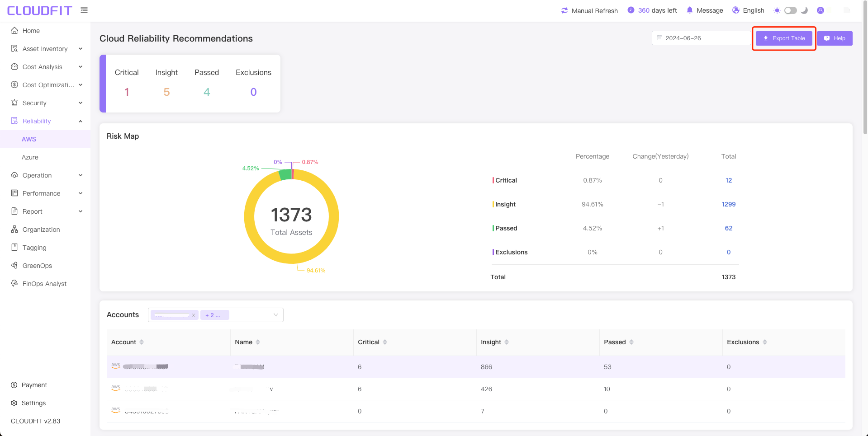Open Exclusions total link 0
The image size is (868, 436).
729,252
